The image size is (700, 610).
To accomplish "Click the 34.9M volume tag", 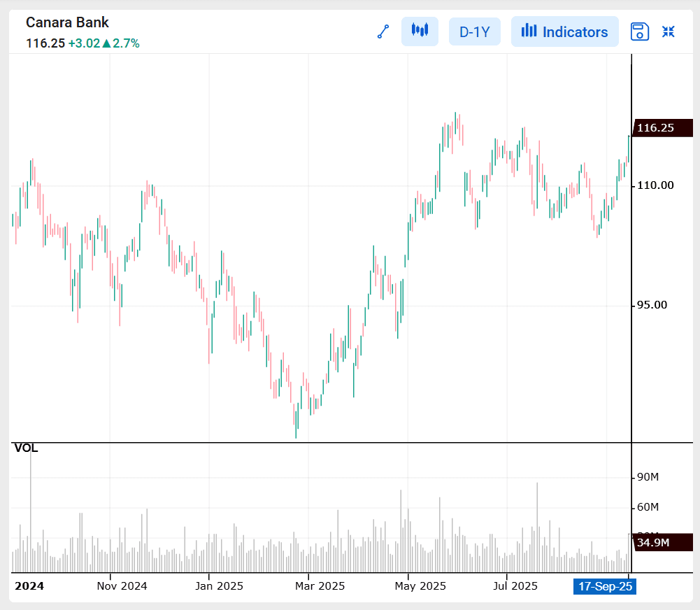I will pos(662,543).
